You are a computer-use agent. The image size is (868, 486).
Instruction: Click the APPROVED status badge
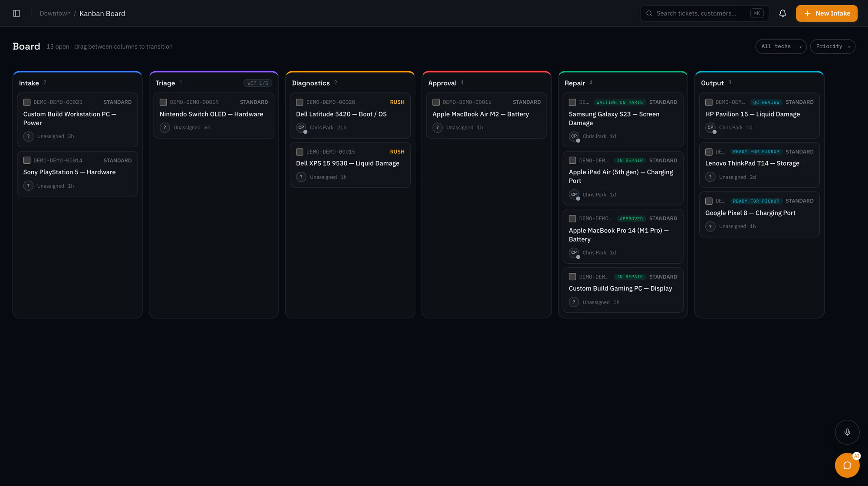tap(631, 219)
